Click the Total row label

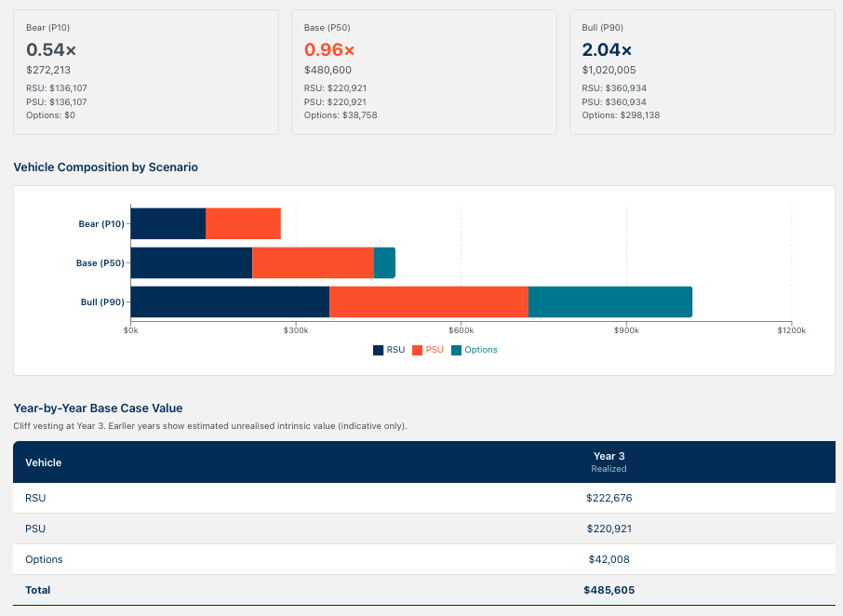[x=37, y=590]
